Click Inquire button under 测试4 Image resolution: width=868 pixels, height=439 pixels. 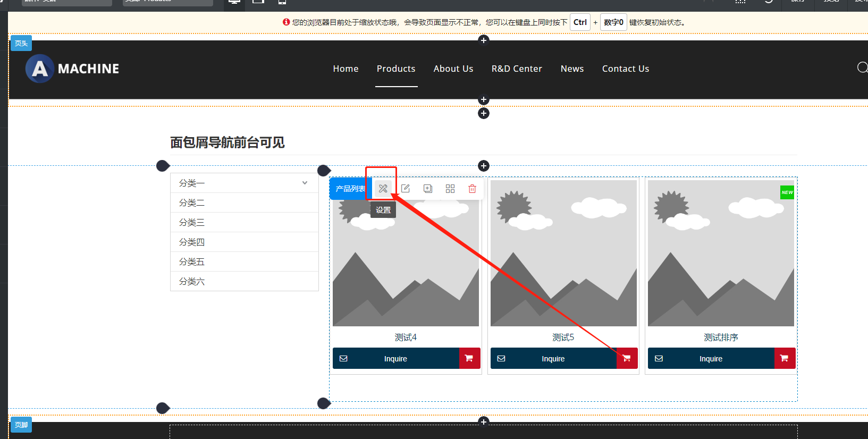pyautogui.click(x=395, y=359)
